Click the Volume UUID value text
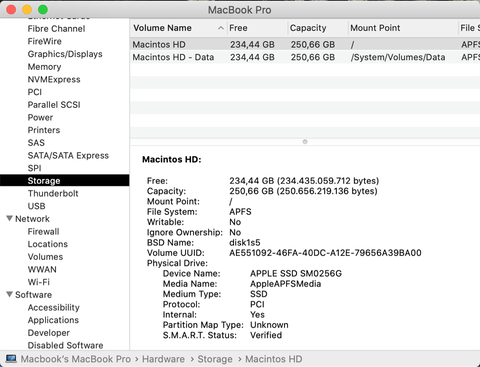Image resolution: width=480 pixels, height=367 pixels. [325, 253]
